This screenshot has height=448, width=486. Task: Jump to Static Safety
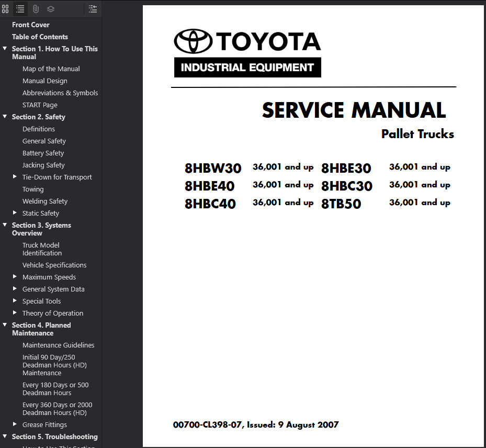(x=41, y=214)
